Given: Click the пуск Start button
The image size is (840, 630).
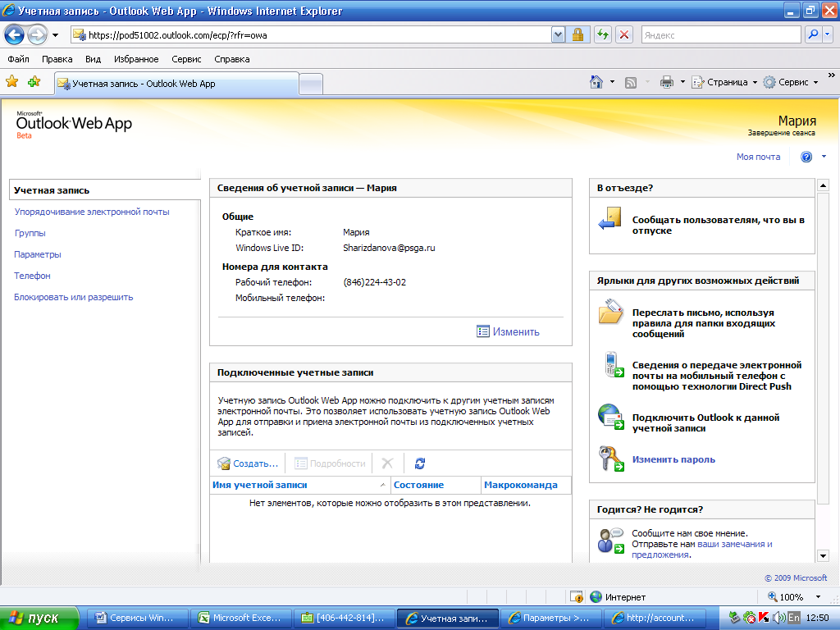Looking at the screenshot, I should tap(39, 618).
